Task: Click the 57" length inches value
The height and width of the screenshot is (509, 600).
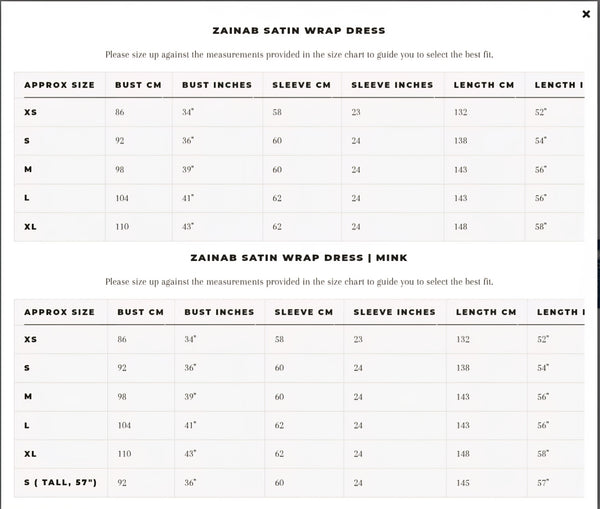Action: 542,483
